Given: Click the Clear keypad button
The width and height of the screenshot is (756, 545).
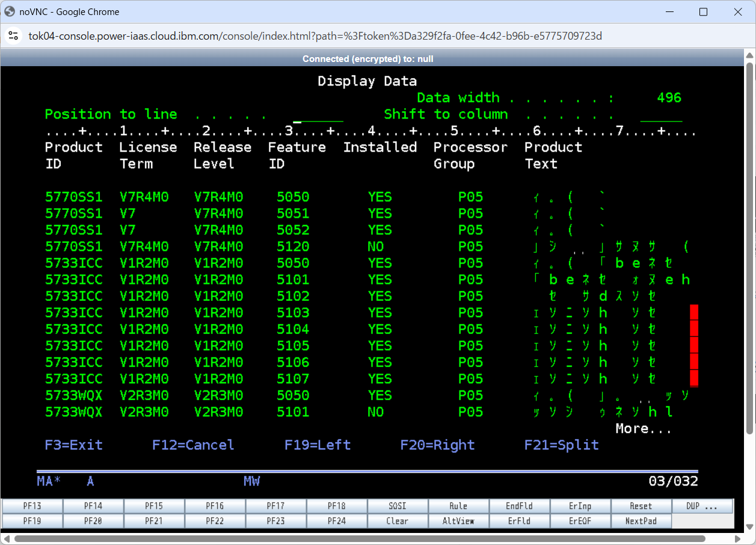Looking at the screenshot, I should tap(398, 521).
